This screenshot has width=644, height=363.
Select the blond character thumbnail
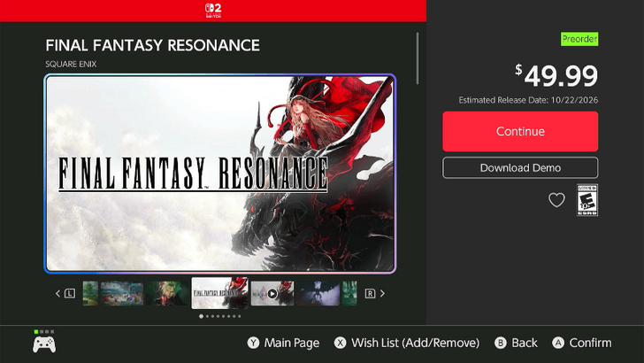tap(167, 294)
